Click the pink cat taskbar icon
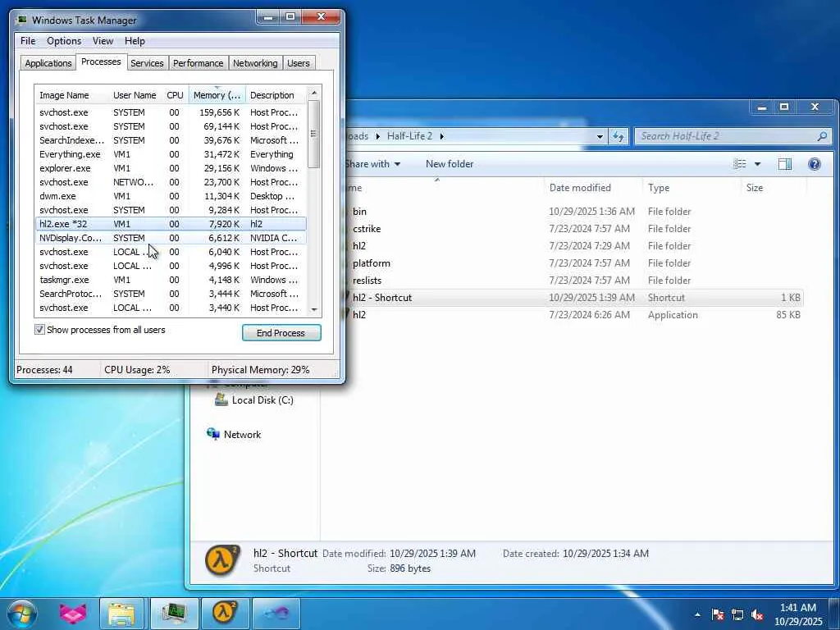The image size is (840, 630). 72,614
